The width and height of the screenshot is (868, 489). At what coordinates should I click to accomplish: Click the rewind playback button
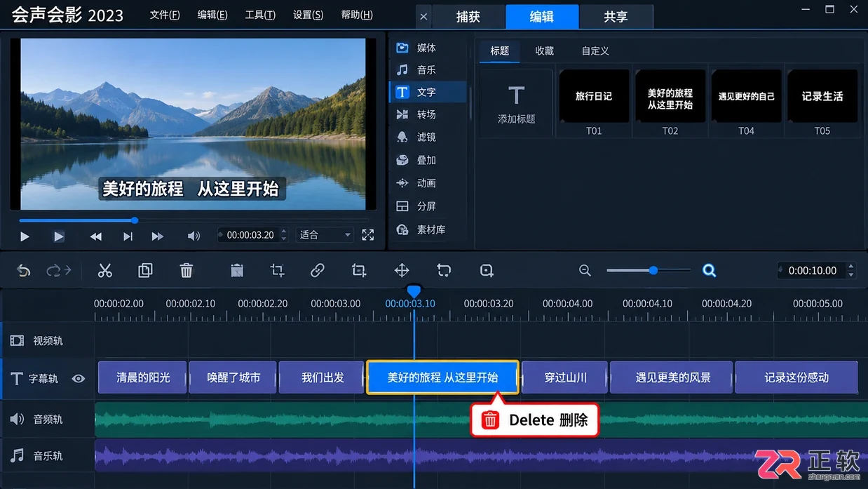click(x=96, y=236)
